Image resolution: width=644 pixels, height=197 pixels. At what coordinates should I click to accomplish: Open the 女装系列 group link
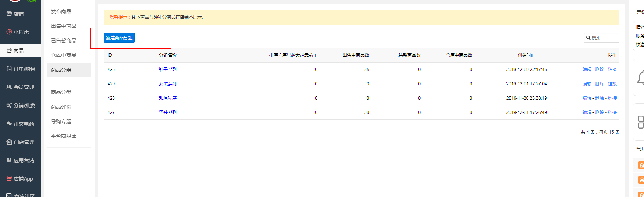coord(168,84)
